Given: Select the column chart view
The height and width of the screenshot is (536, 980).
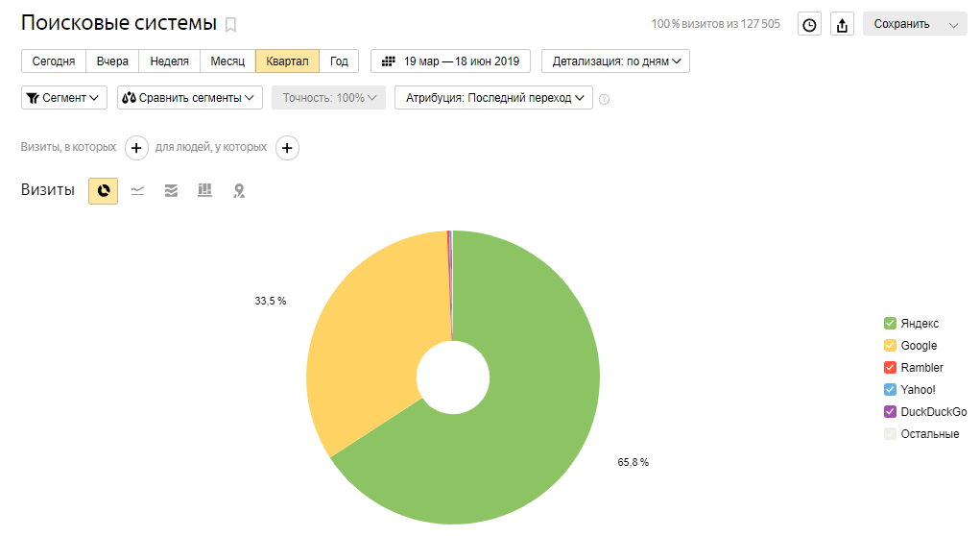Looking at the screenshot, I should [204, 191].
